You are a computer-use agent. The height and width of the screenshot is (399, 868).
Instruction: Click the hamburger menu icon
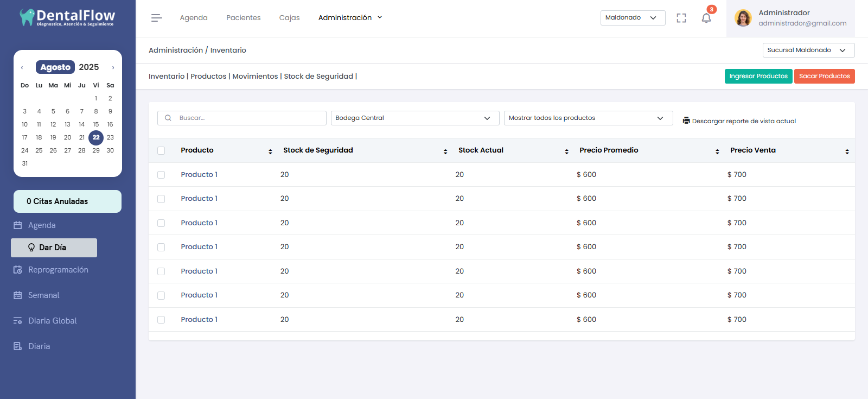156,18
